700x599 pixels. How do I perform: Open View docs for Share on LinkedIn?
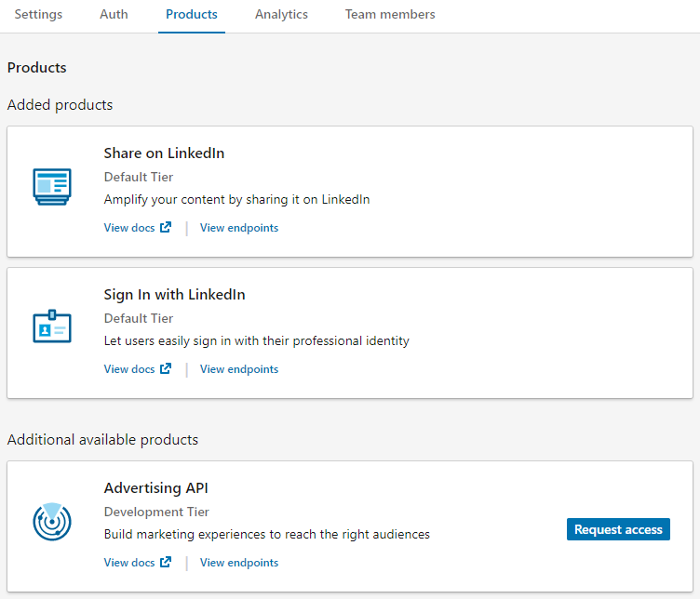pos(129,228)
